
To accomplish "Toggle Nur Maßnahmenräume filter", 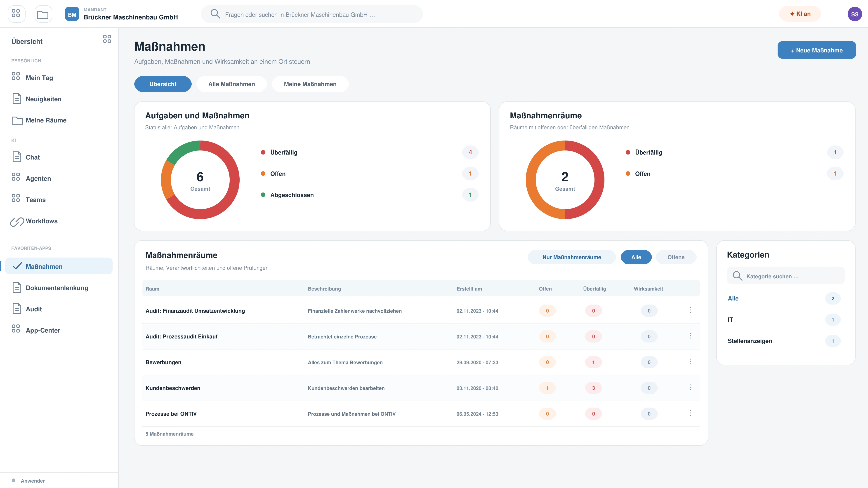I will [x=571, y=257].
